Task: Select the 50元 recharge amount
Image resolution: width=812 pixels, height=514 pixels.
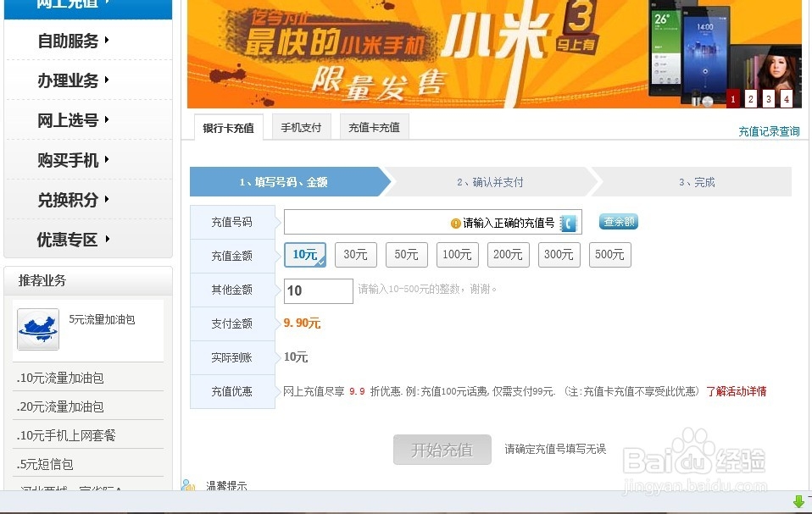Action: [x=407, y=254]
